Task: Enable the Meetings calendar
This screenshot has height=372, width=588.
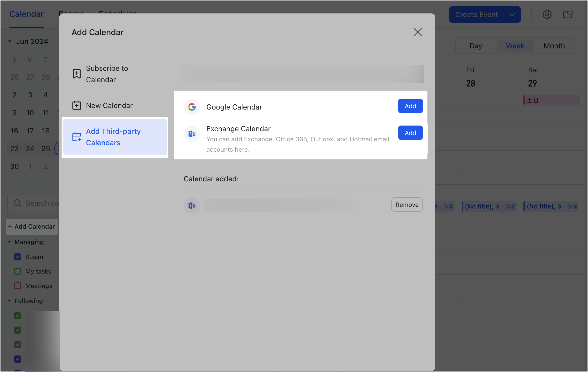Action: 18,286
